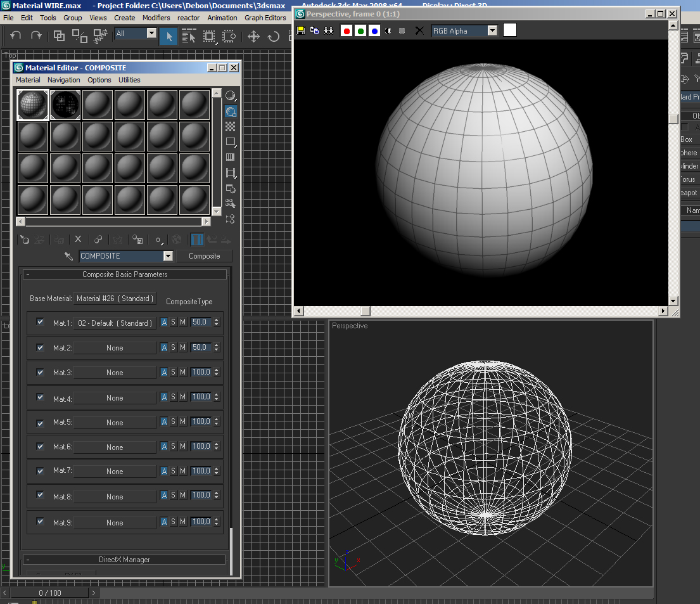Click the Undo arrow in main toolbar
Screen dimensions: 700x604
[16, 36]
